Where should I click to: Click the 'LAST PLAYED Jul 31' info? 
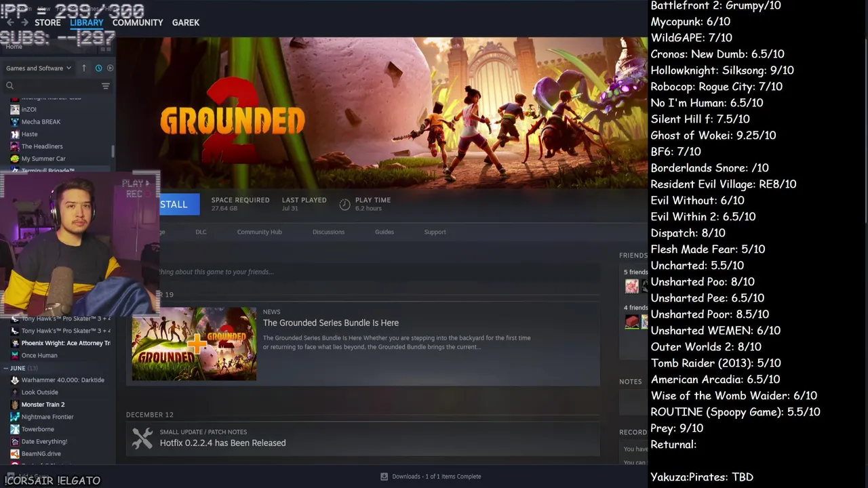click(304, 204)
